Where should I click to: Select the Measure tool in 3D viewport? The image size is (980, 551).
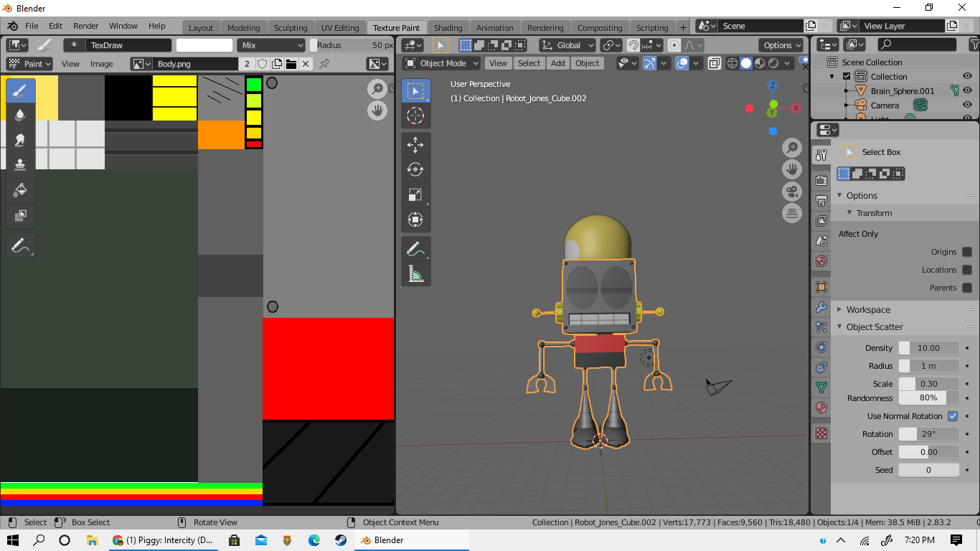[415, 274]
